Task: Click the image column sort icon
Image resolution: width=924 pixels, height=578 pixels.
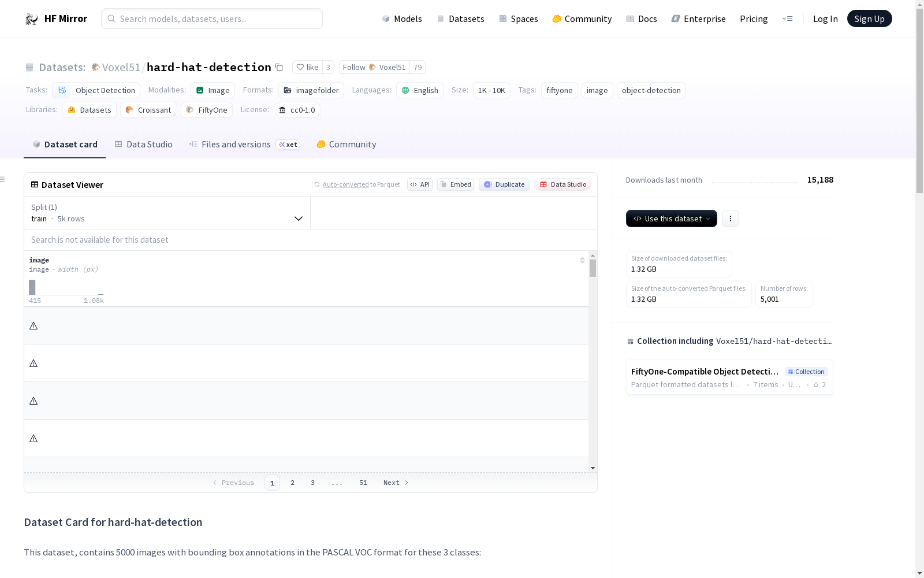Action: [582, 260]
